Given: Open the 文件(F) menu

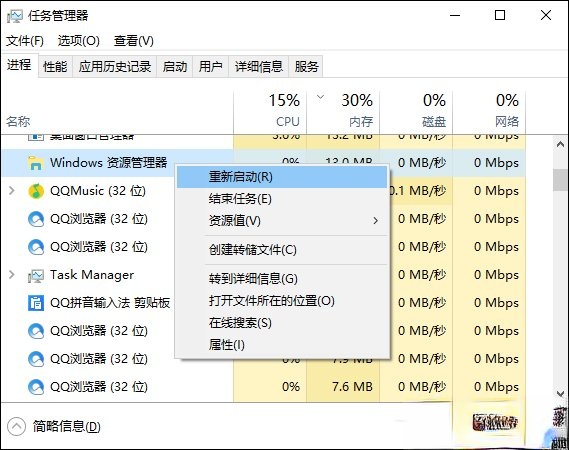Looking at the screenshot, I should (x=25, y=41).
